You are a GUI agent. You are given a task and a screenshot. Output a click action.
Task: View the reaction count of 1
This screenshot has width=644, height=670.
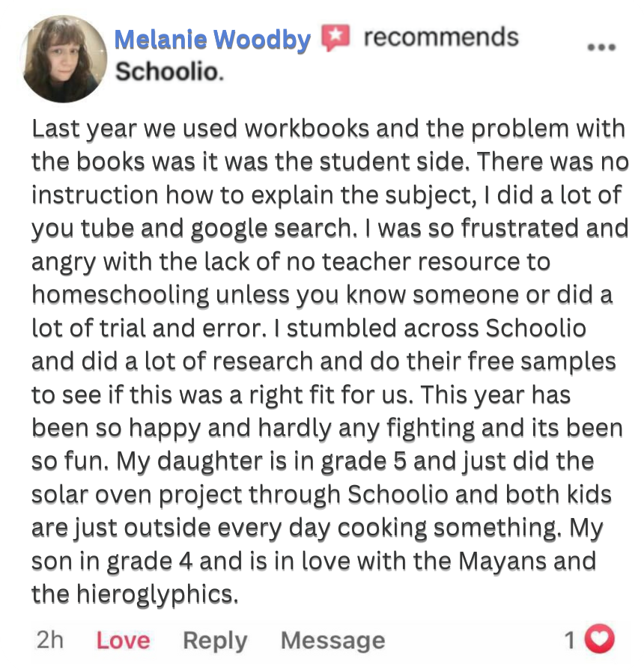[570, 640]
